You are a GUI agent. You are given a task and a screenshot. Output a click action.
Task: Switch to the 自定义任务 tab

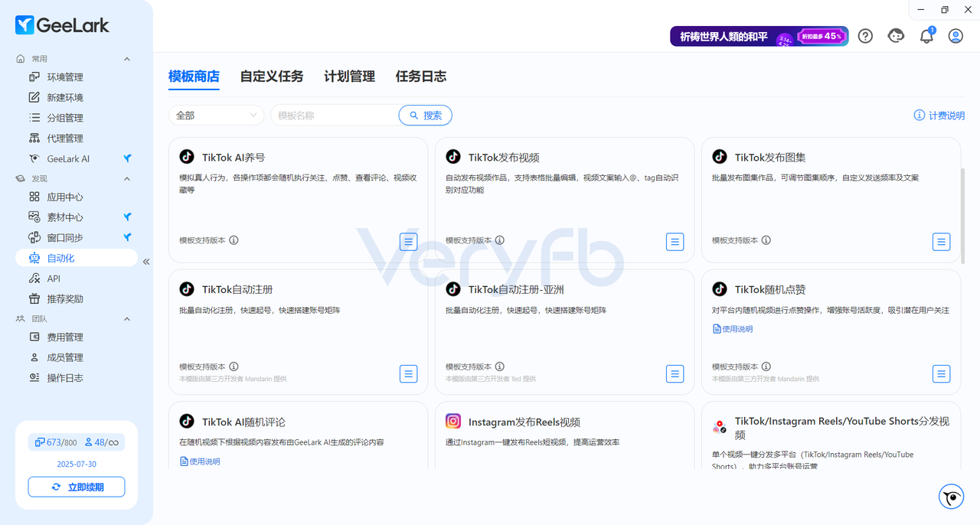point(272,77)
